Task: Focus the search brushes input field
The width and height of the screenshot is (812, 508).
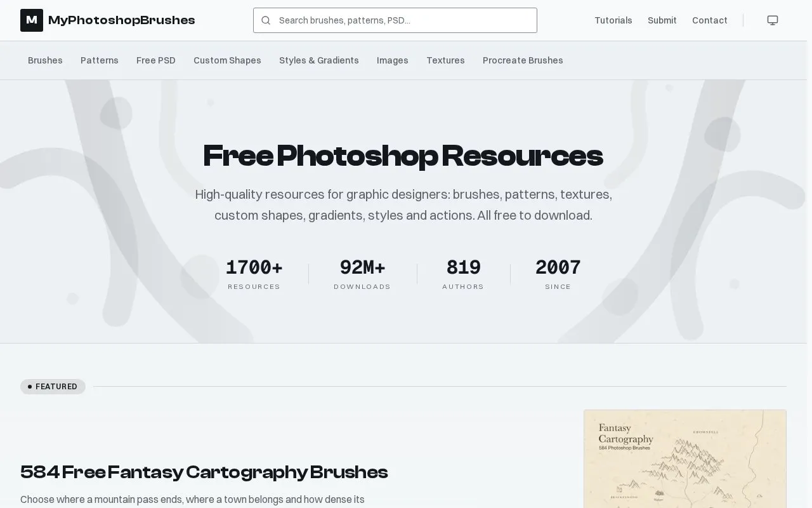Action: [395, 20]
